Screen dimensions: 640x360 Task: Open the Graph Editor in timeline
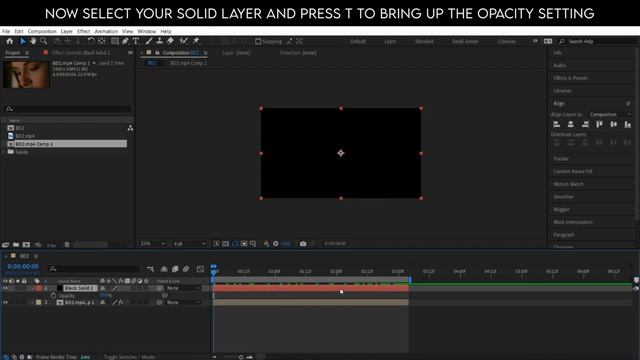pos(200,269)
